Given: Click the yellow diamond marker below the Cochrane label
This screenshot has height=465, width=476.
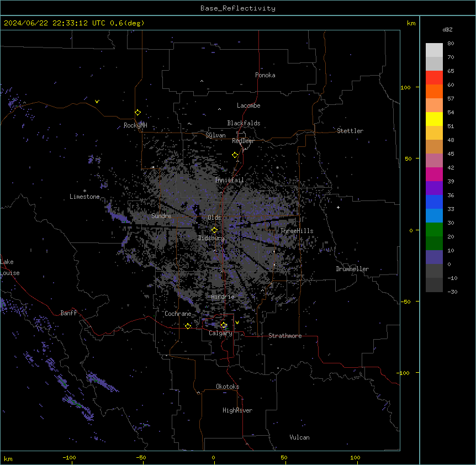Looking at the screenshot, I should coord(188,326).
